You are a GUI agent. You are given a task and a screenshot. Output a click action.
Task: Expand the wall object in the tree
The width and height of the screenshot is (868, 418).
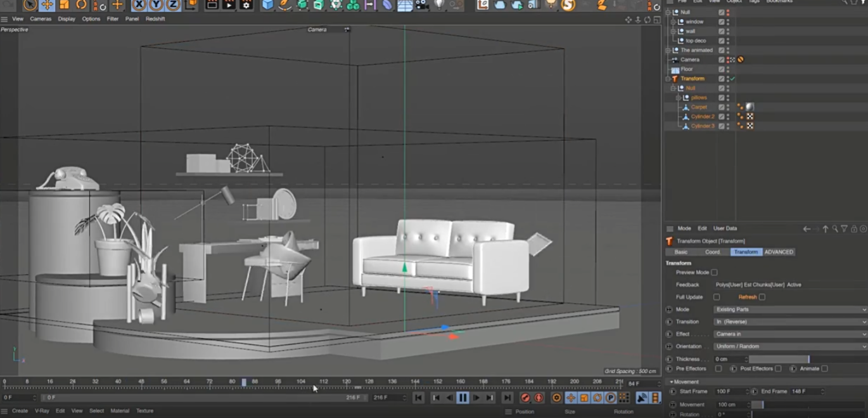[x=673, y=31]
